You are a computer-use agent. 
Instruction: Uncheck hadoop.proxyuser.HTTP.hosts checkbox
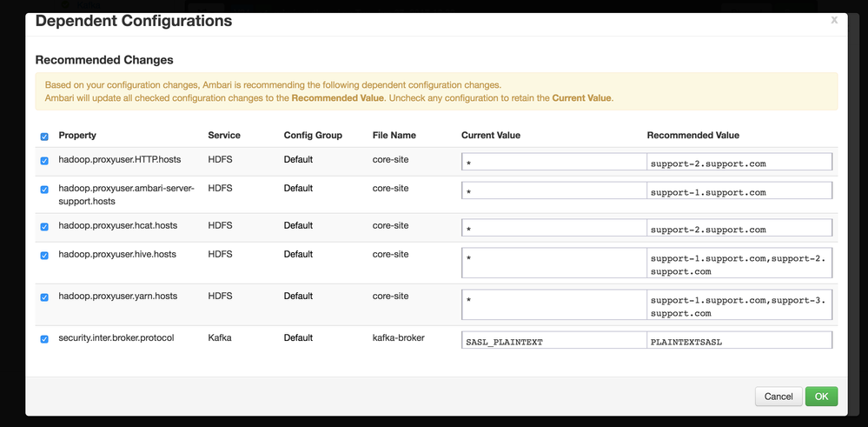point(44,161)
